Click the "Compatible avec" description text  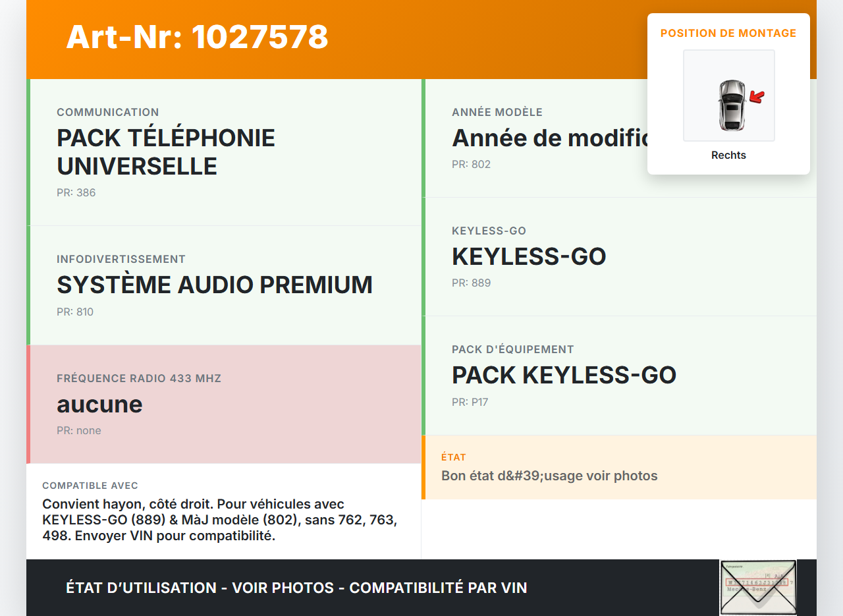tap(220, 520)
